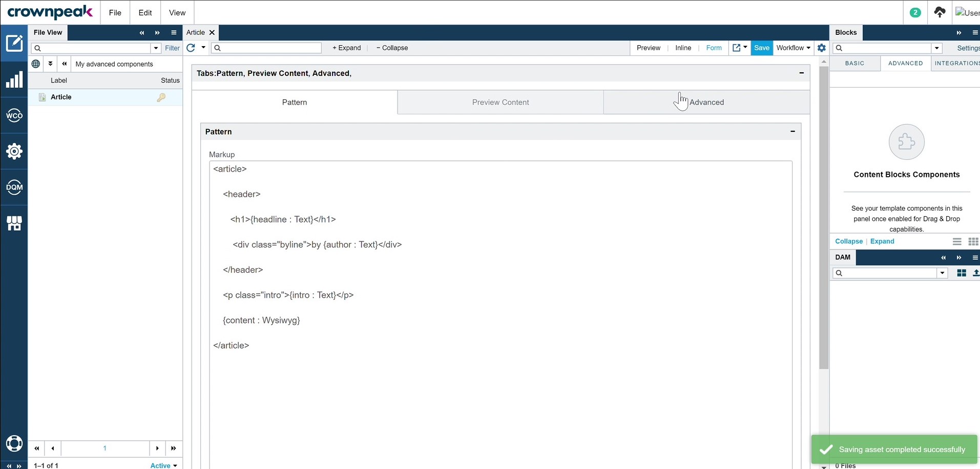
Task: Click the Filter link in File View
Action: tap(172, 48)
